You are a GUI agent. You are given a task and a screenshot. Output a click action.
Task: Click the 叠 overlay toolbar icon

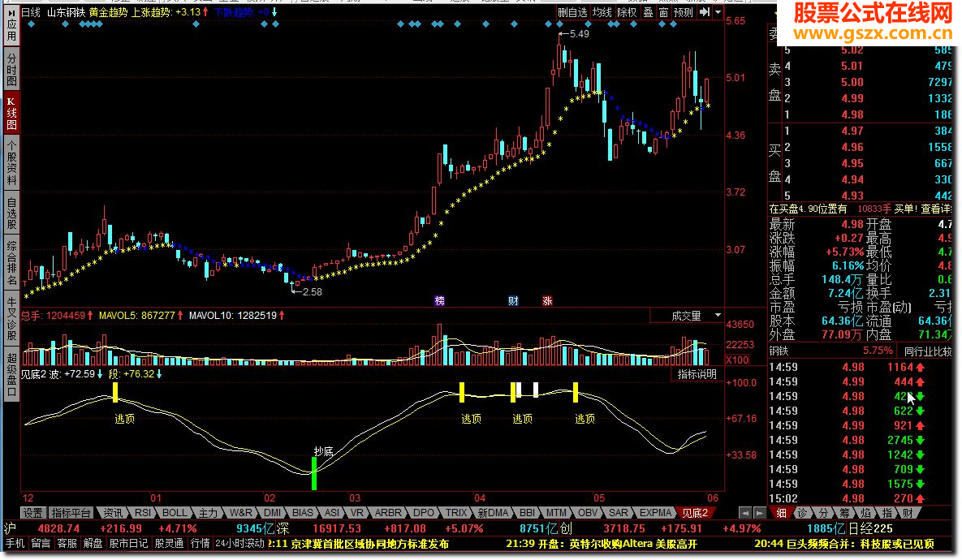[648, 12]
